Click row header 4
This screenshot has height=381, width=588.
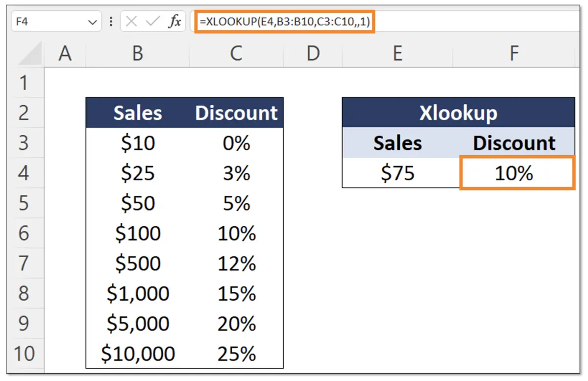click(24, 173)
